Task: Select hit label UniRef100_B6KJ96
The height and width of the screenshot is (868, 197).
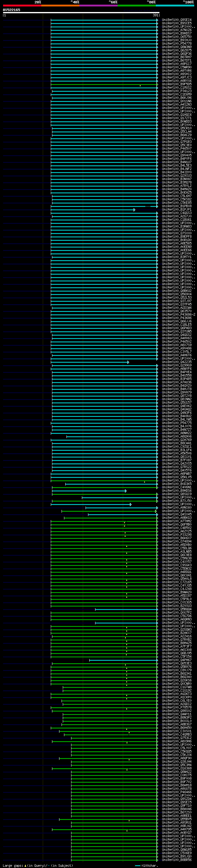Action: 177,98
